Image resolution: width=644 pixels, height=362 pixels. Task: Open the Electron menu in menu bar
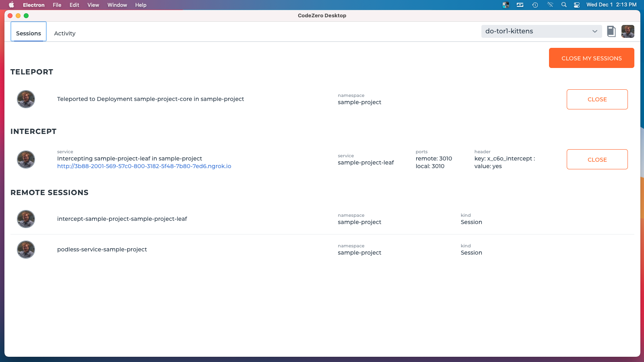coord(34,5)
